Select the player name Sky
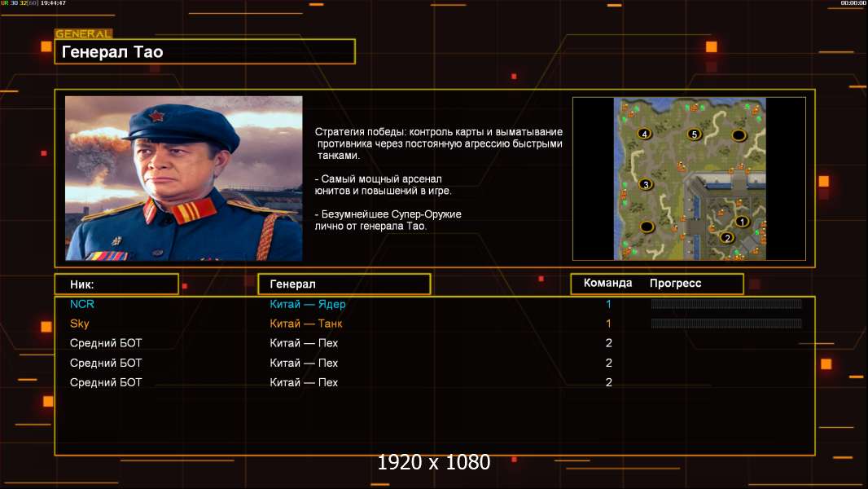 pos(79,324)
